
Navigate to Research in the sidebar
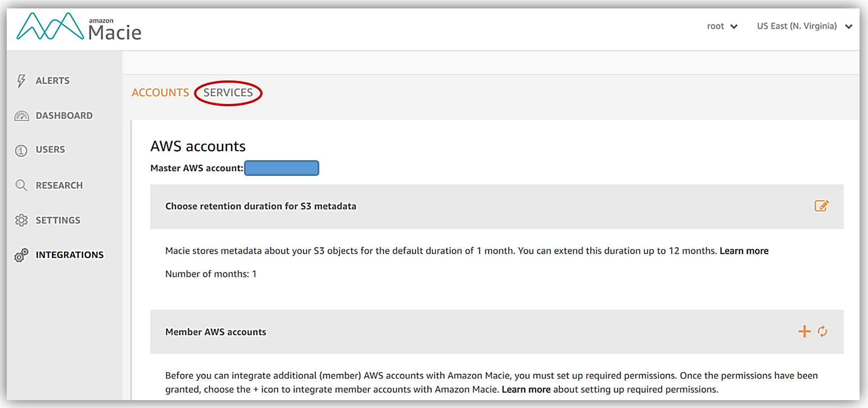(x=59, y=185)
